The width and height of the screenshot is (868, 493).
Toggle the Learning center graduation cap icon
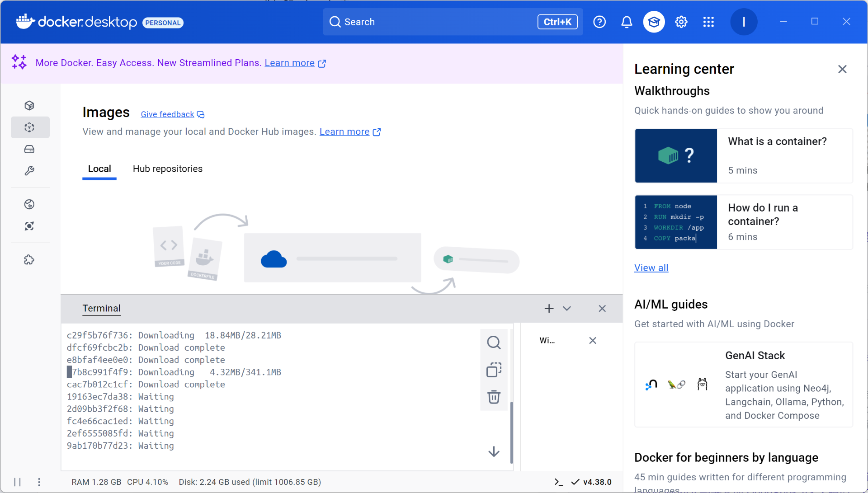654,22
